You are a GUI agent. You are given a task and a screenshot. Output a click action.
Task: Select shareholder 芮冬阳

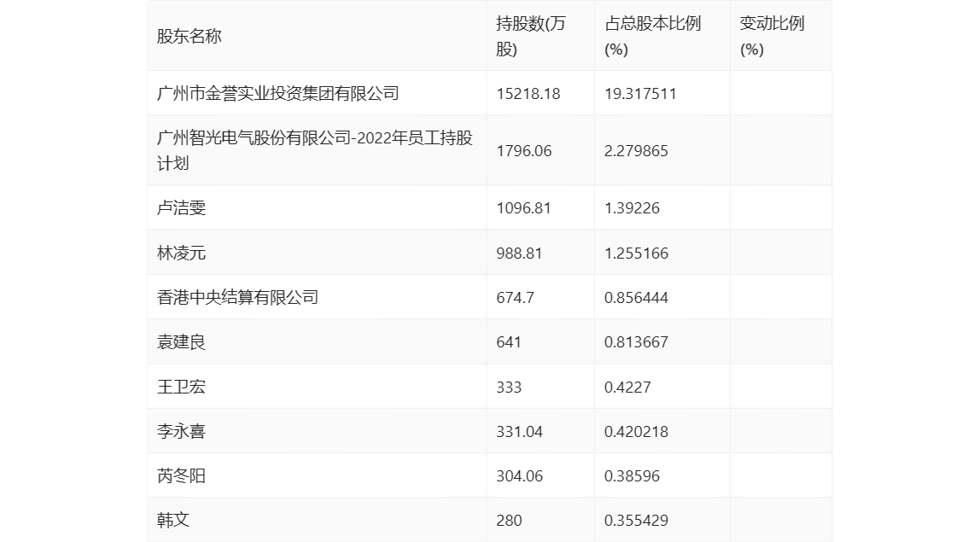coord(181,475)
